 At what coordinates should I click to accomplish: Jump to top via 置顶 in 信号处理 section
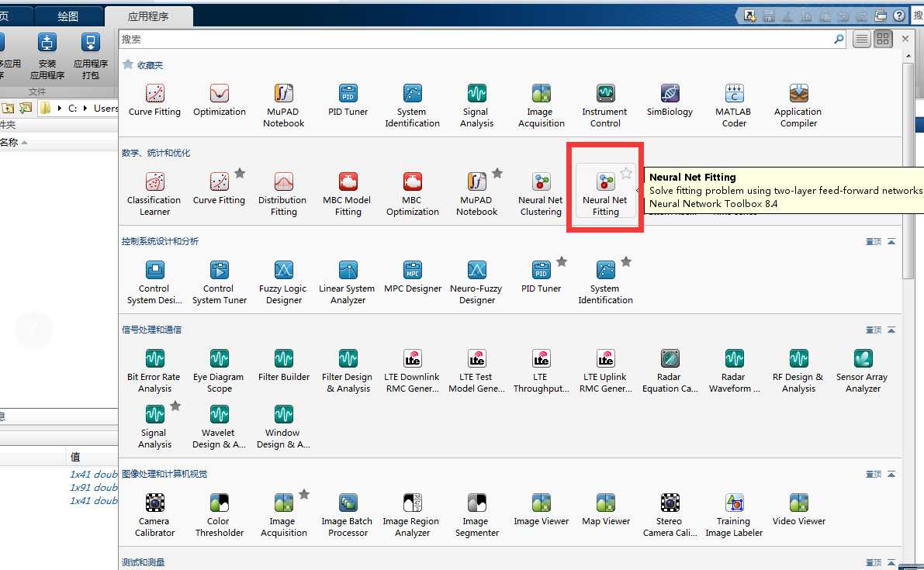pyautogui.click(x=874, y=330)
